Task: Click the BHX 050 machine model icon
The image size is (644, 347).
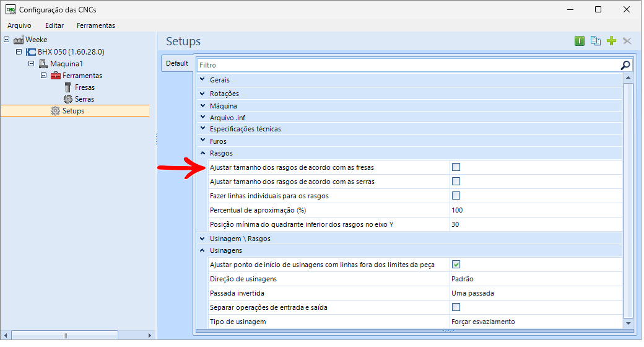Action: click(x=31, y=52)
